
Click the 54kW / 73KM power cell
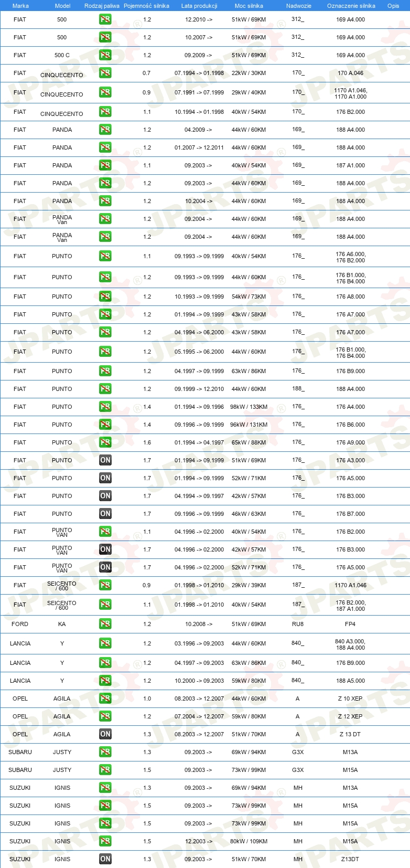[249, 297]
